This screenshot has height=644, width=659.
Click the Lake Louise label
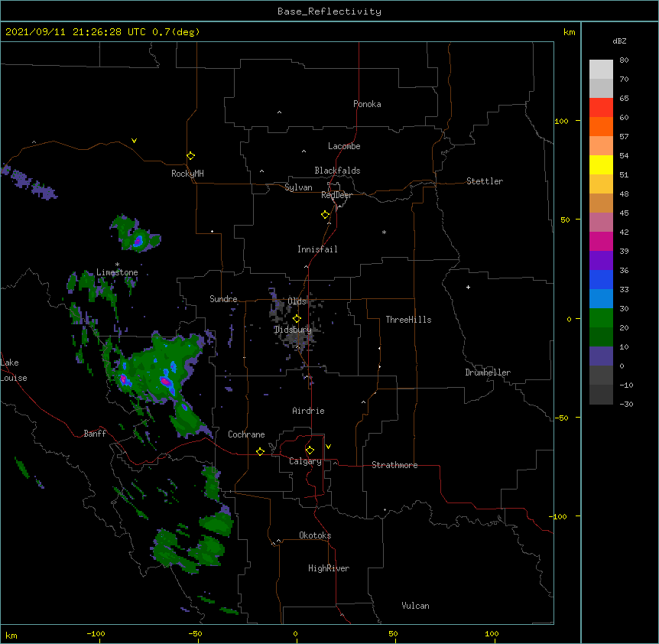[14, 370]
